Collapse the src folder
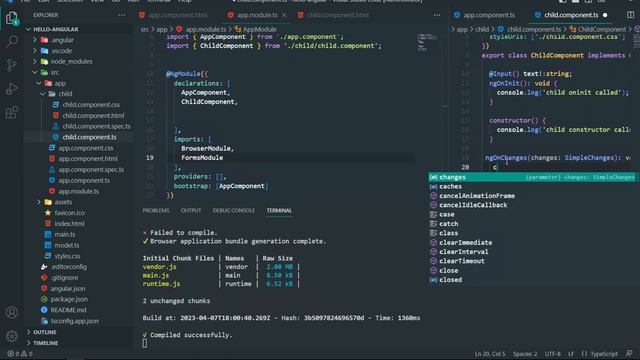The image size is (640, 360). coord(35,72)
